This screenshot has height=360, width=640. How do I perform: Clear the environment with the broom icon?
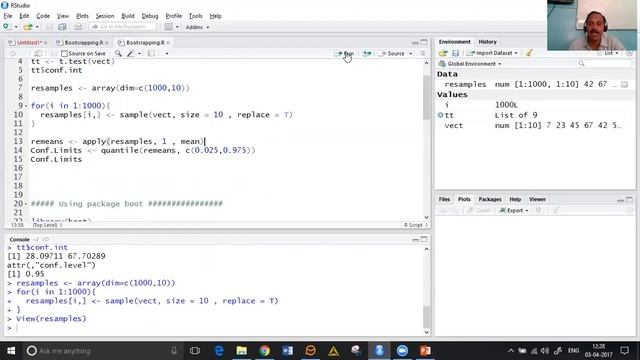click(x=529, y=53)
